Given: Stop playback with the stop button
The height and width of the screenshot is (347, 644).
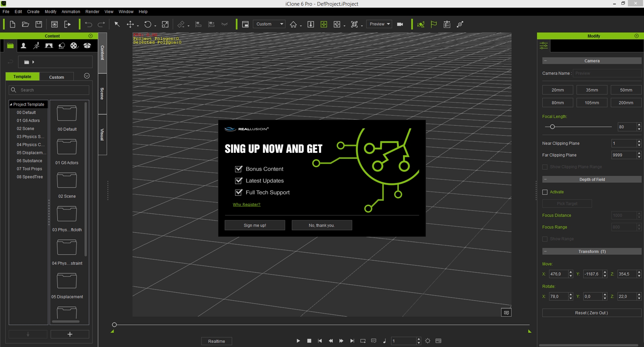Looking at the screenshot, I should click(x=309, y=341).
